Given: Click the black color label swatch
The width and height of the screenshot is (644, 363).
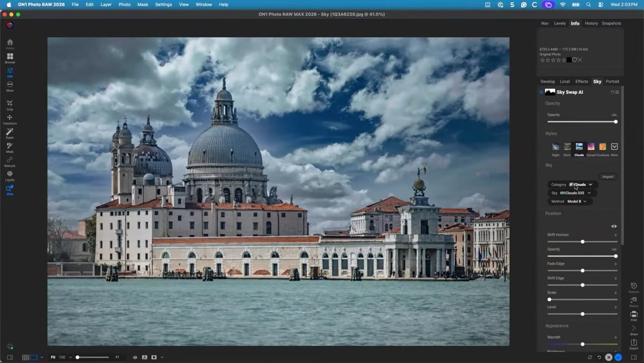Looking at the screenshot, I should pyautogui.click(x=569, y=60).
